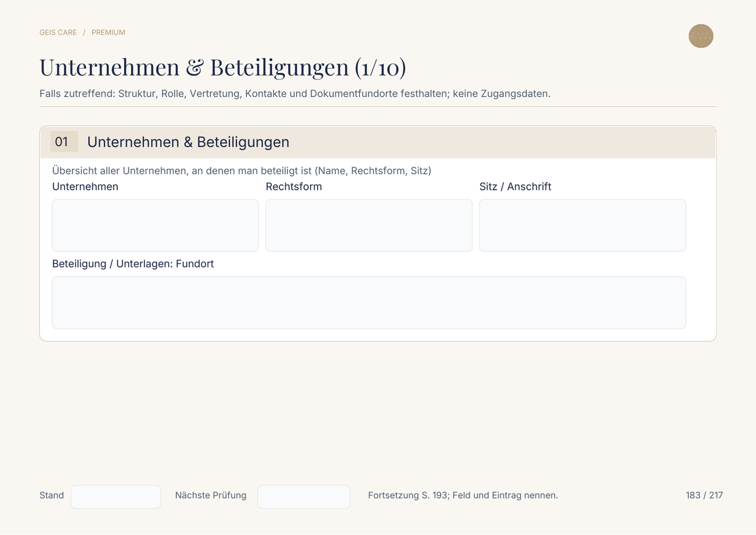This screenshot has width=756, height=535.
Task: Click the Unternehmen input field
Action: tap(155, 226)
